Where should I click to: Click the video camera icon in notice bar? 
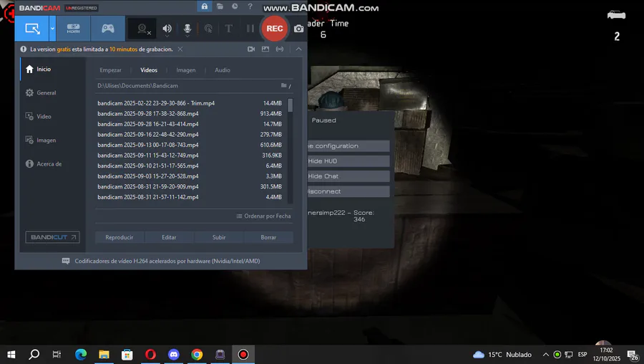click(x=251, y=49)
